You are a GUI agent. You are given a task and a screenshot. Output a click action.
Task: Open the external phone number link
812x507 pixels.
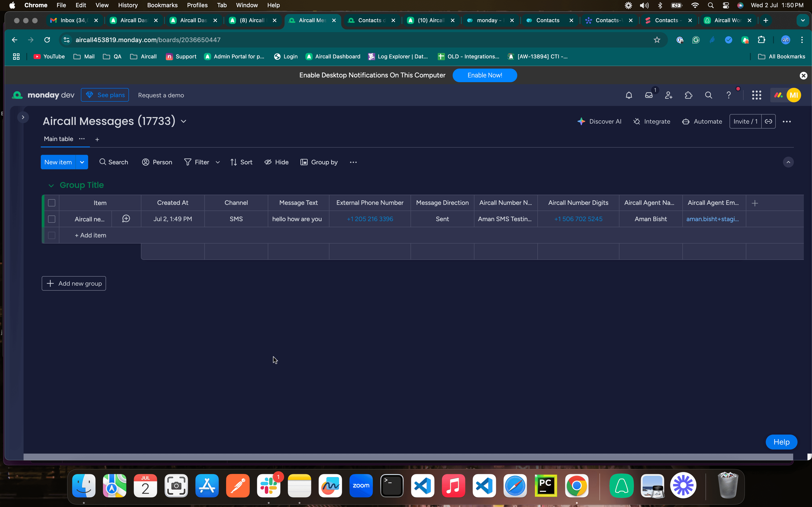pos(370,219)
